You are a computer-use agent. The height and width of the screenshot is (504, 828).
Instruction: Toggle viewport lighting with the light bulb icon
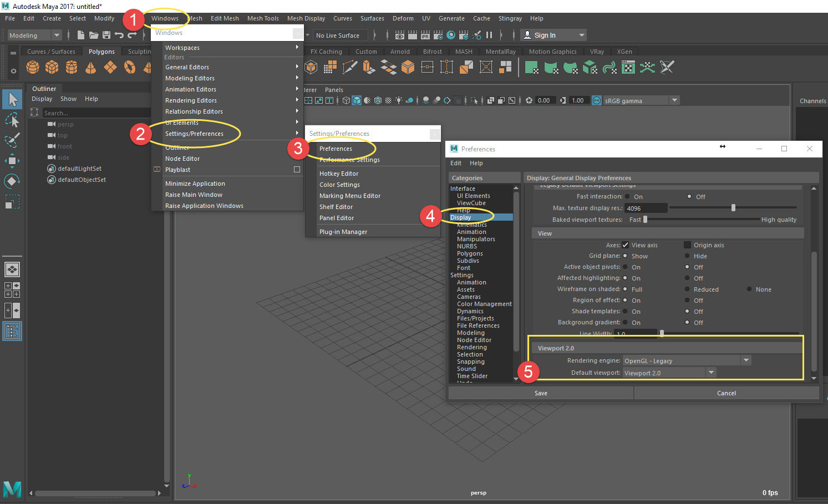coord(399,100)
